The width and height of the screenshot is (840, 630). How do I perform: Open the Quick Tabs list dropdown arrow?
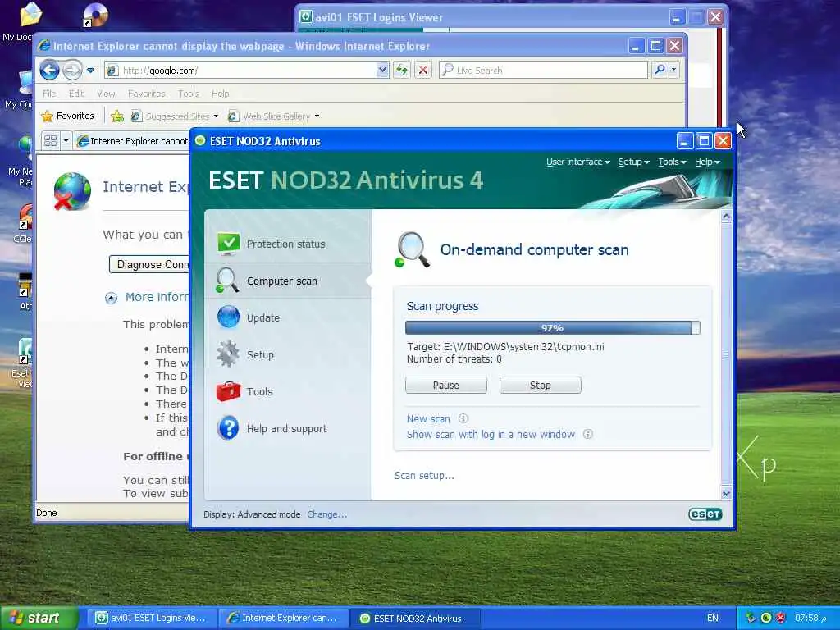pos(66,141)
